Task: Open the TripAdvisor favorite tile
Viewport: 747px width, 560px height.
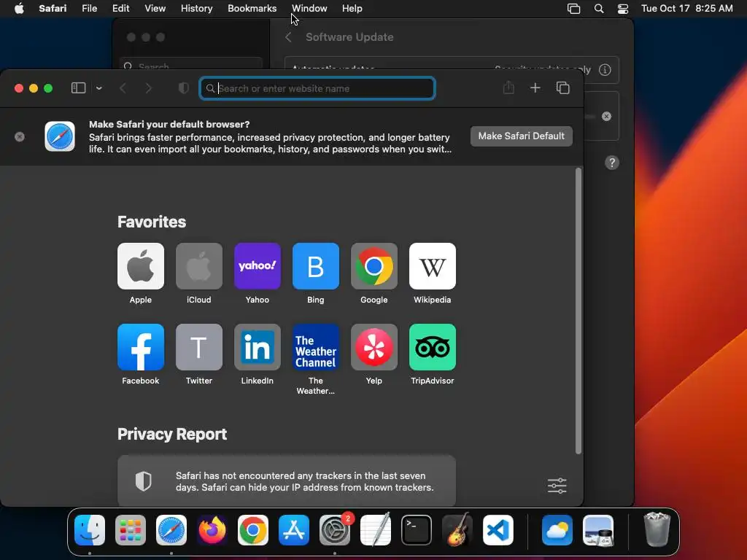Action: (432, 347)
